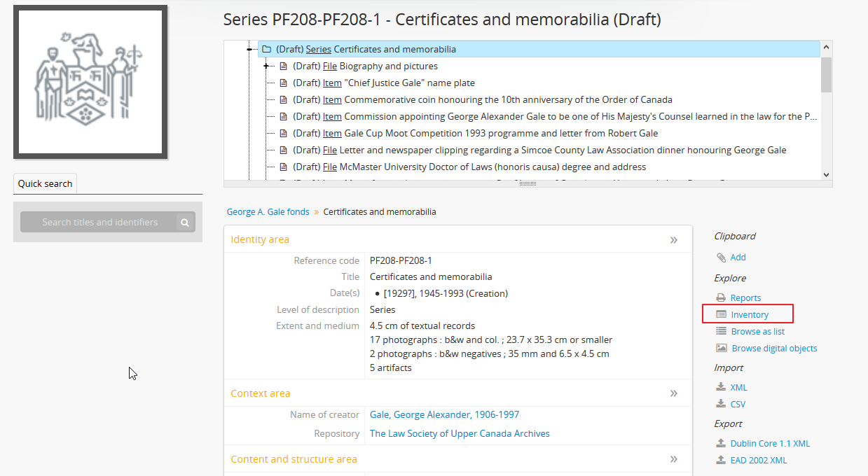Click the Reports printer icon
Viewport: 868px width, 476px height.
tap(721, 298)
